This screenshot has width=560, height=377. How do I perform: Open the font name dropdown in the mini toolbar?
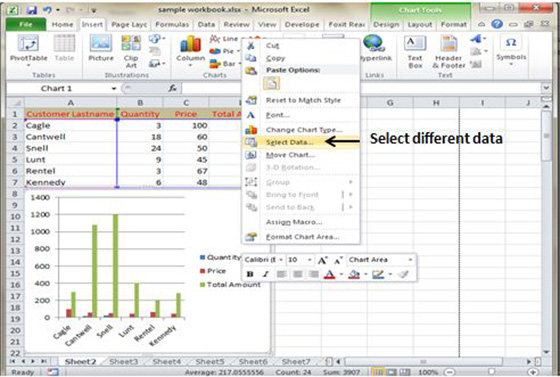(x=281, y=260)
